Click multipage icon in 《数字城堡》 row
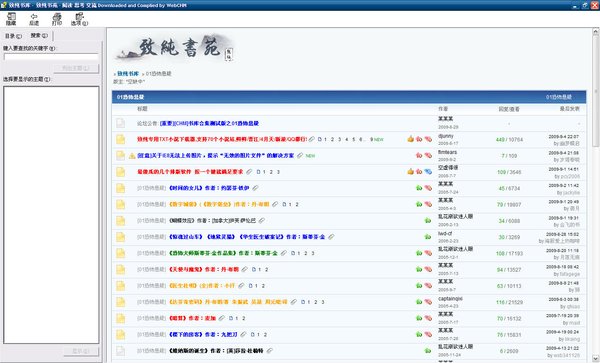The height and width of the screenshot is (363, 600). pos(284,204)
